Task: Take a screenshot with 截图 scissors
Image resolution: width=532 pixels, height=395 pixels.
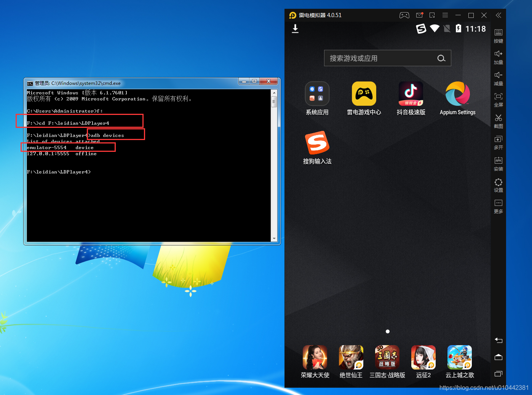Action: point(498,121)
